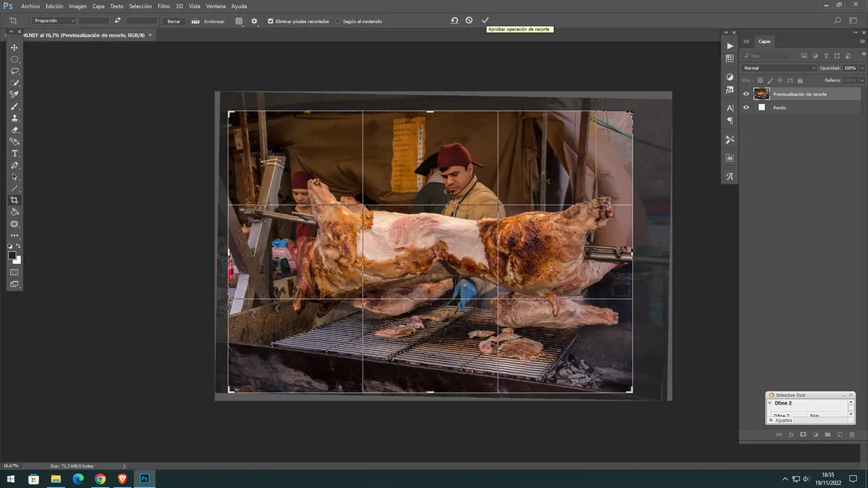Select the Clone Stamp tool

click(14, 119)
